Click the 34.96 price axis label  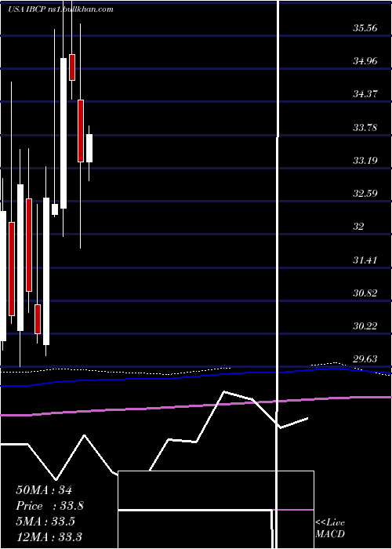click(x=365, y=61)
